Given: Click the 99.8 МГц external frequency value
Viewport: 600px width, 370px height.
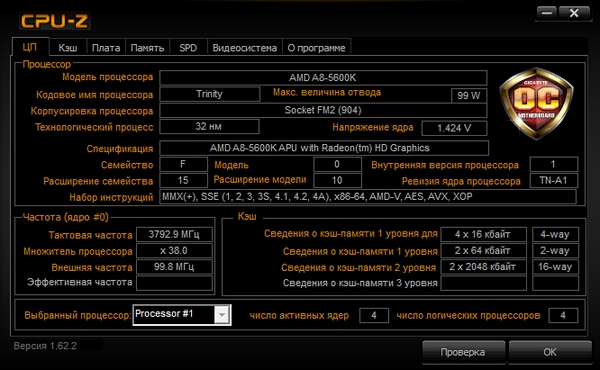Looking at the screenshot, I should pyautogui.click(x=174, y=267).
